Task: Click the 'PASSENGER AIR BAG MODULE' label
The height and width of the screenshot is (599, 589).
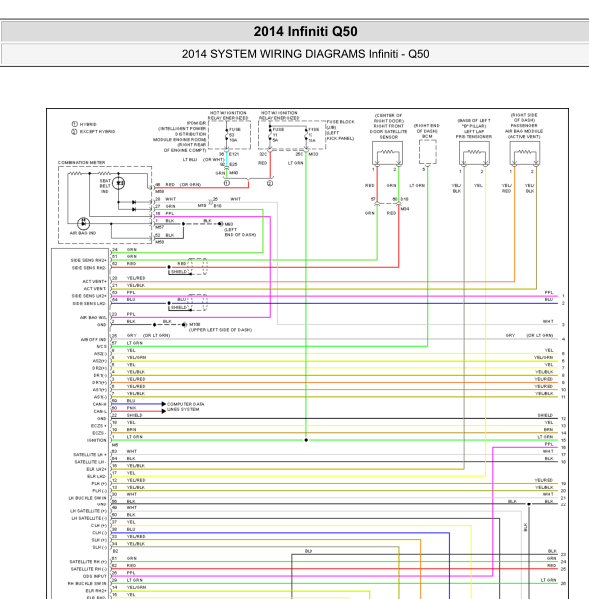Action: coord(524,128)
